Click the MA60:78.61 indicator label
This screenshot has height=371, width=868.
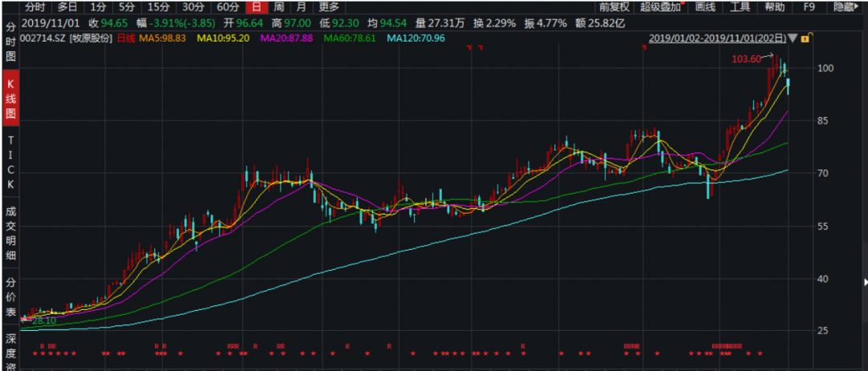(x=350, y=39)
